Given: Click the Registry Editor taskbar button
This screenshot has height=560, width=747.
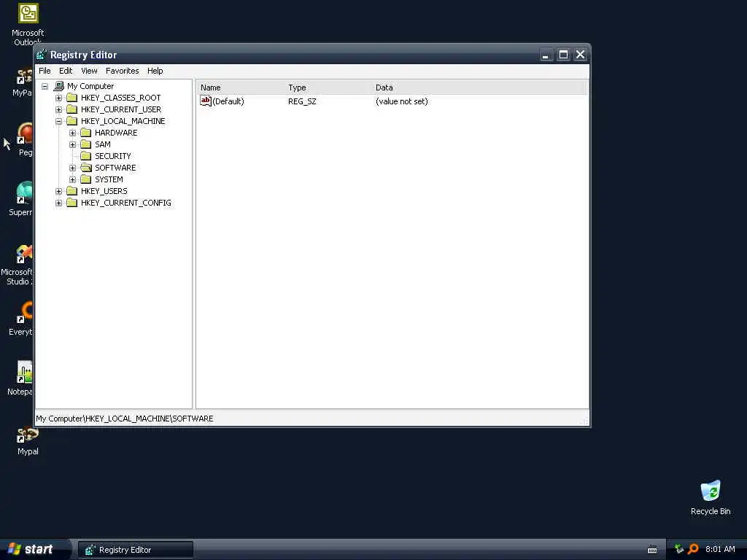Looking at the screenshot, I should (x=135, y=550).
